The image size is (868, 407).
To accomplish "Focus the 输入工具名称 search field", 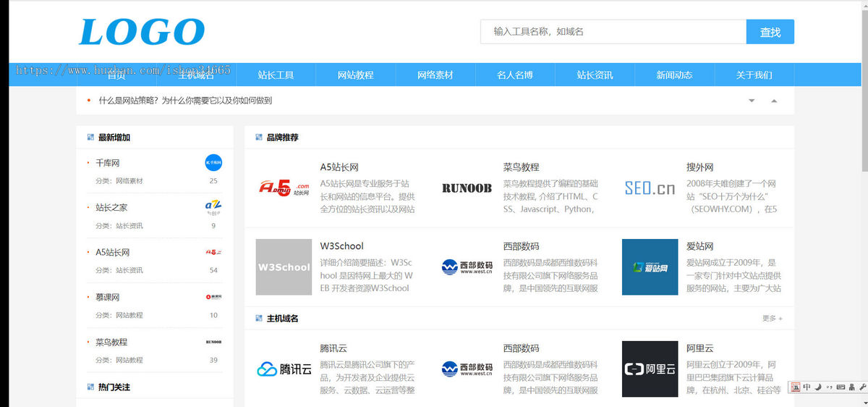I will tap(613, 32).
